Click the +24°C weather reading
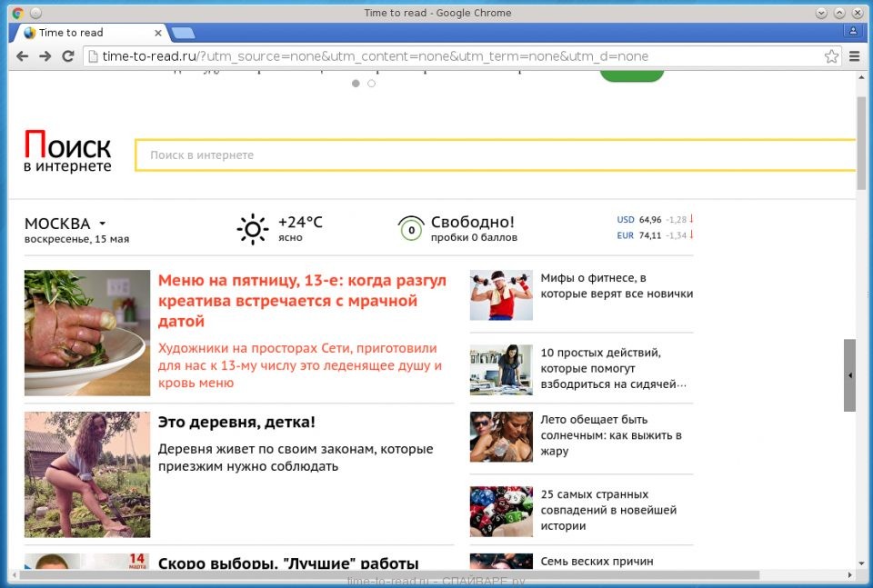The width and height of the screenshot is (873, 588). (x=300, y=222)
